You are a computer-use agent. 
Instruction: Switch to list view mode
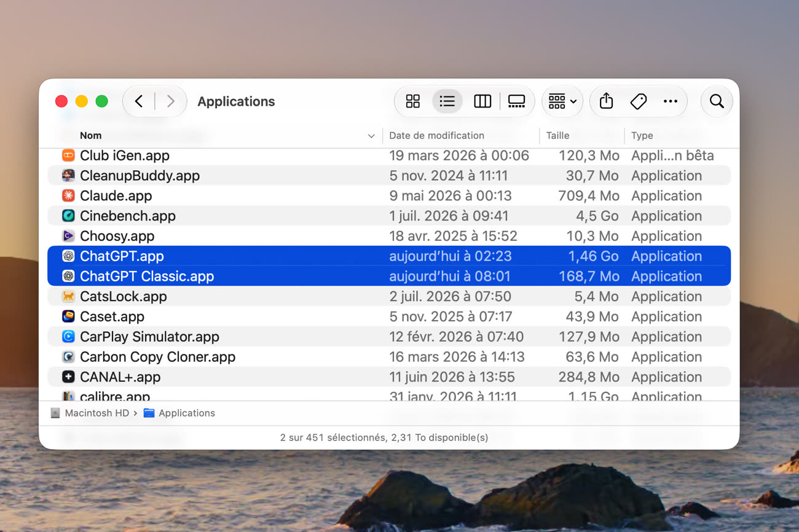(447, 101)
